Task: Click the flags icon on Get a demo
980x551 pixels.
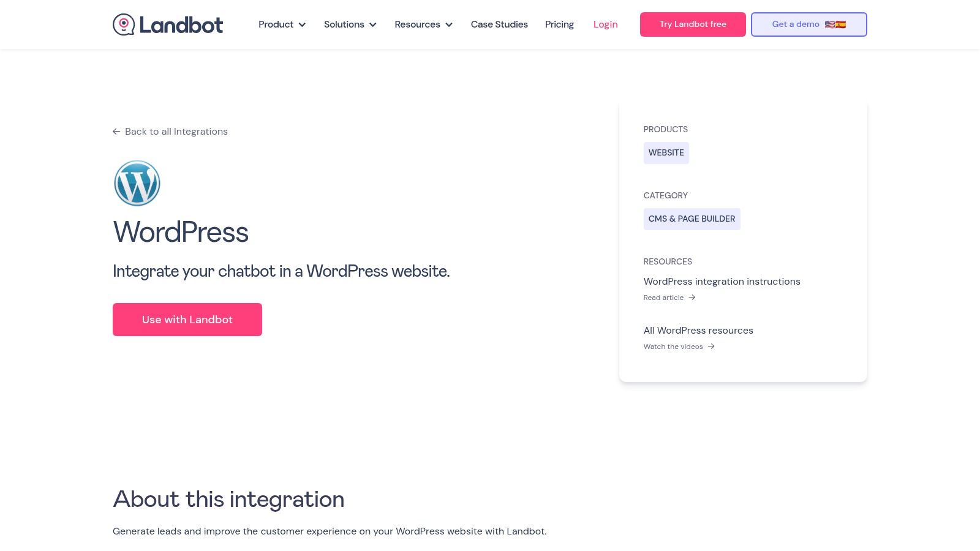Action: point(835,24)
